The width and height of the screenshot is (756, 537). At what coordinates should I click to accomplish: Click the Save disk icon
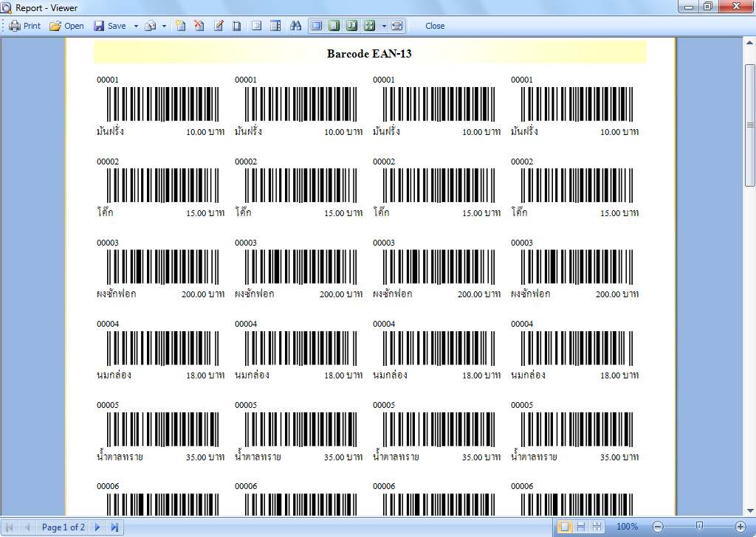[x=99, y=26]
